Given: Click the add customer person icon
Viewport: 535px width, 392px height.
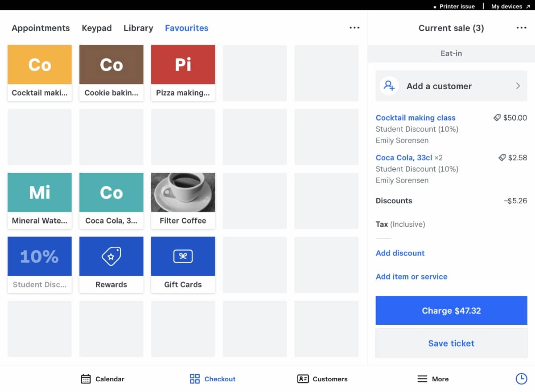Looking at the screenshot, I should (x=389, y=86).
